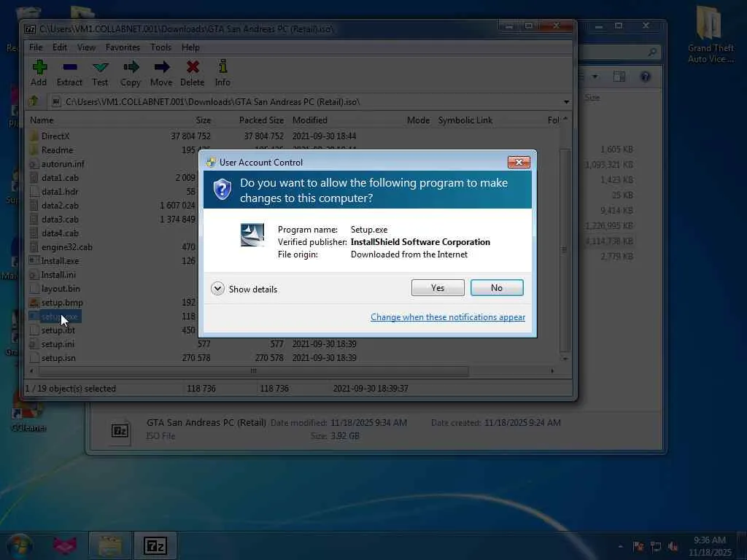
Task: Select the Readme folder row
Action: [57, 149]
